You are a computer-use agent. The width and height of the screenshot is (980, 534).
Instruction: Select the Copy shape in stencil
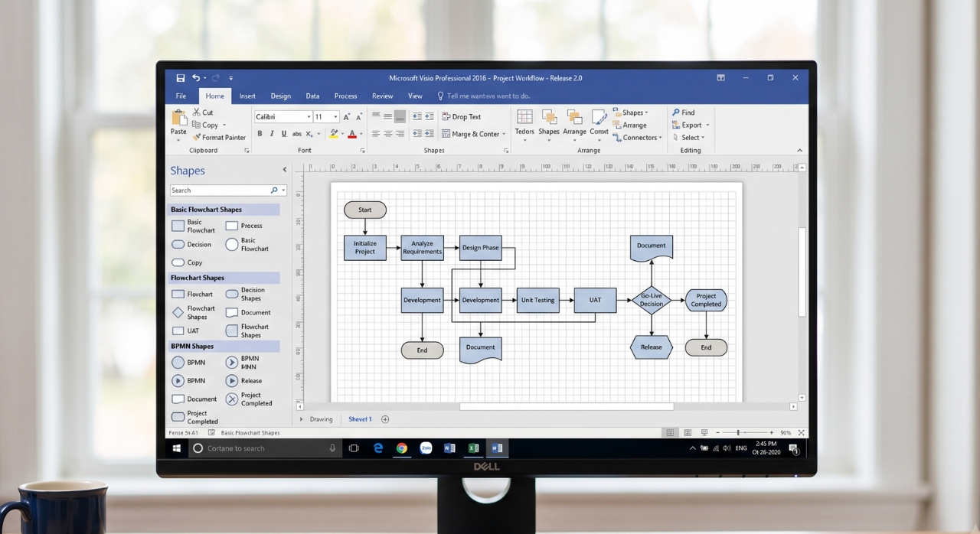pyautogui.click(x=187, y=262)
